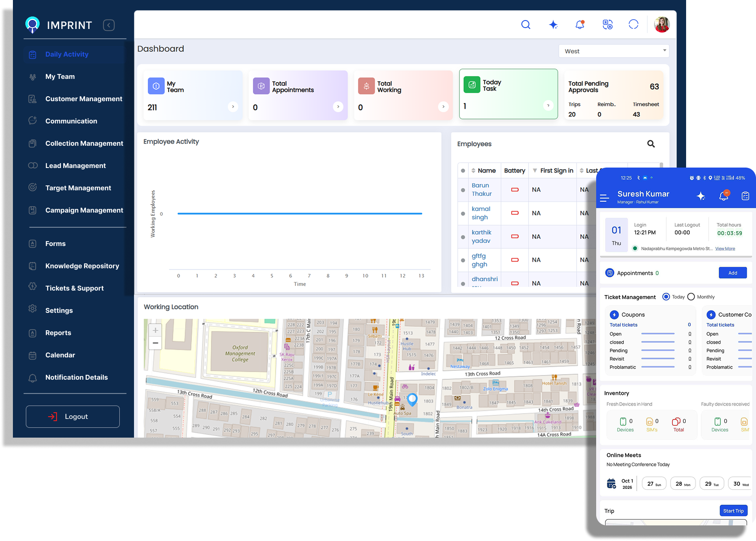Click the Start Trip button

733,511
